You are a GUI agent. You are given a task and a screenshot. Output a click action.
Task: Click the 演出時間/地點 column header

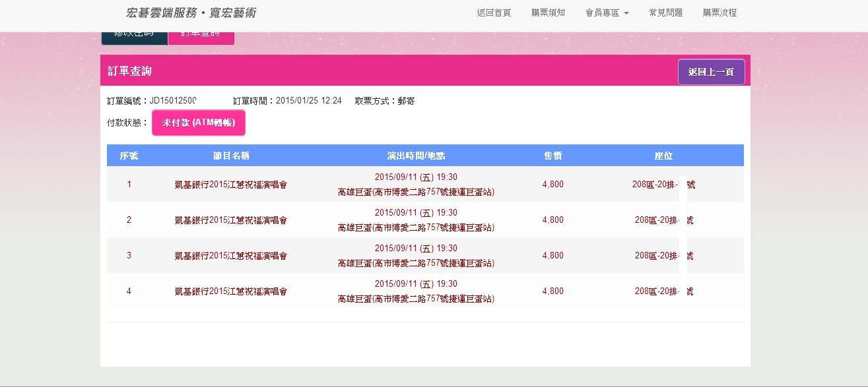coord(416,156)
